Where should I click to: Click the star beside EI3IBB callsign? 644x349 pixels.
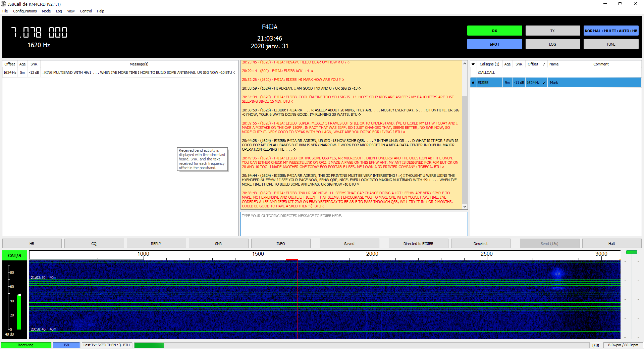[x=473, y=83]
